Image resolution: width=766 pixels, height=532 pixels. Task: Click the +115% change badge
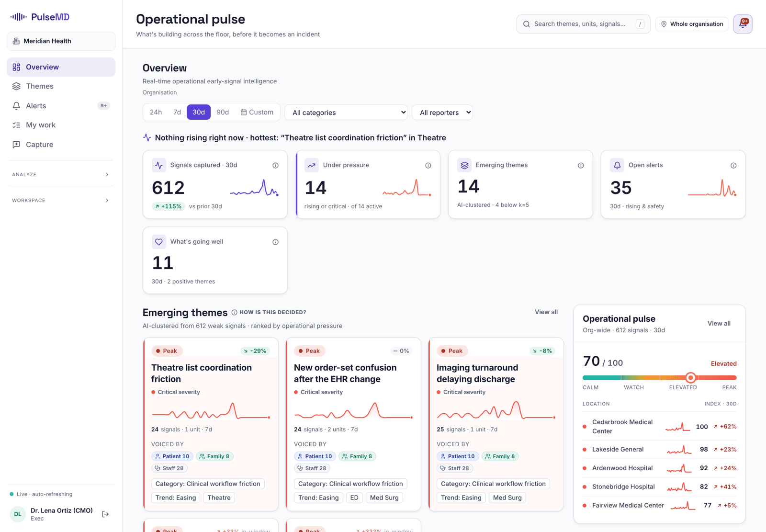tap(169, 207)
